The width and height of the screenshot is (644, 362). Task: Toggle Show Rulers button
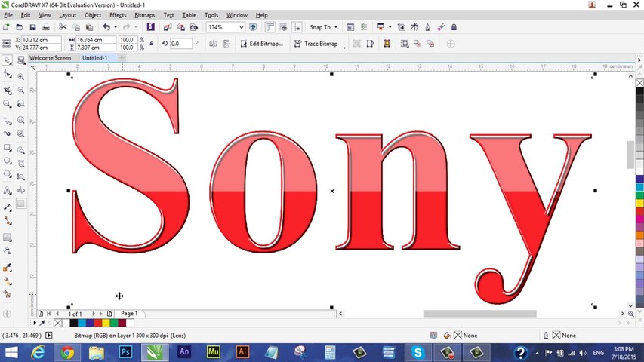270,27
